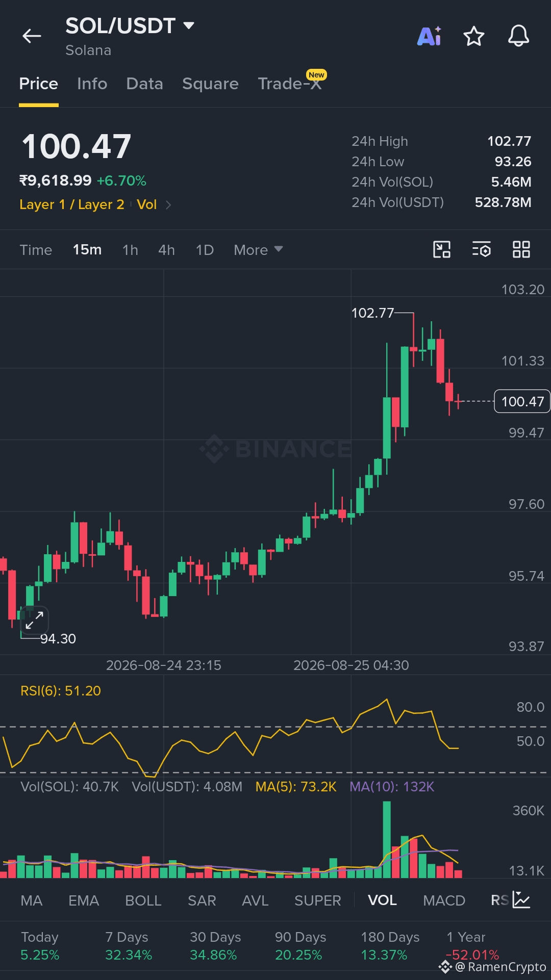Switch to the Trade-X tab
The image size is (551, 980).
(290, 84)
